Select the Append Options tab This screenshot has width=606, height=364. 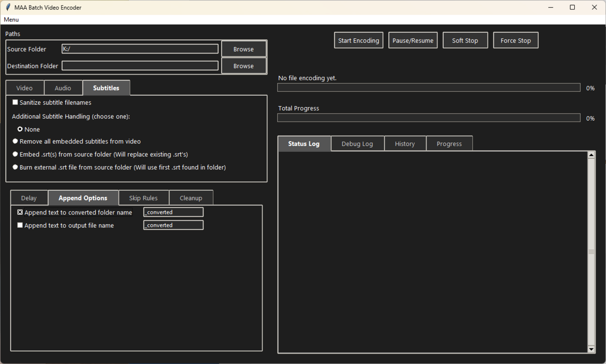83,197
